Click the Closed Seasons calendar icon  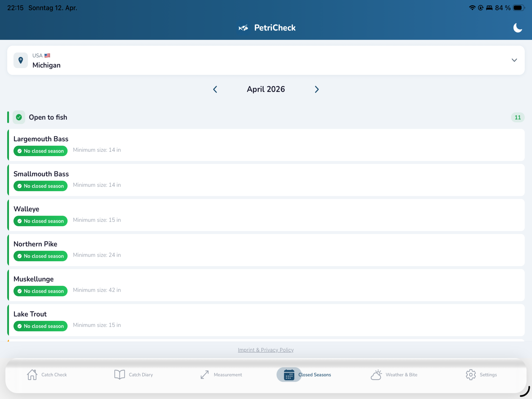click(x=289, y=375)
